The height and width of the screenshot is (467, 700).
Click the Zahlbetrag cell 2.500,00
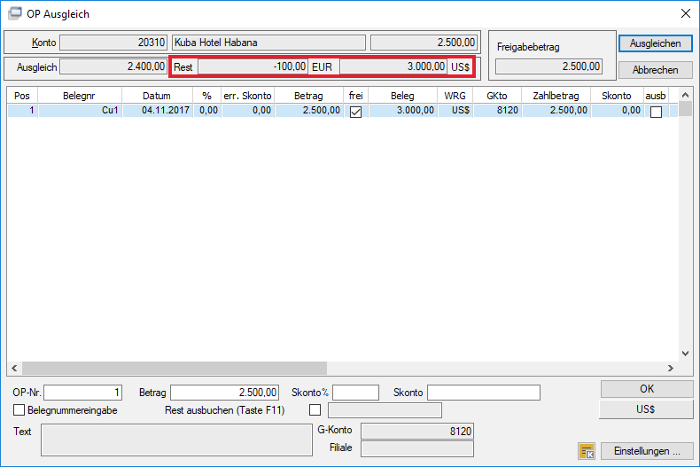coord(556,110)
